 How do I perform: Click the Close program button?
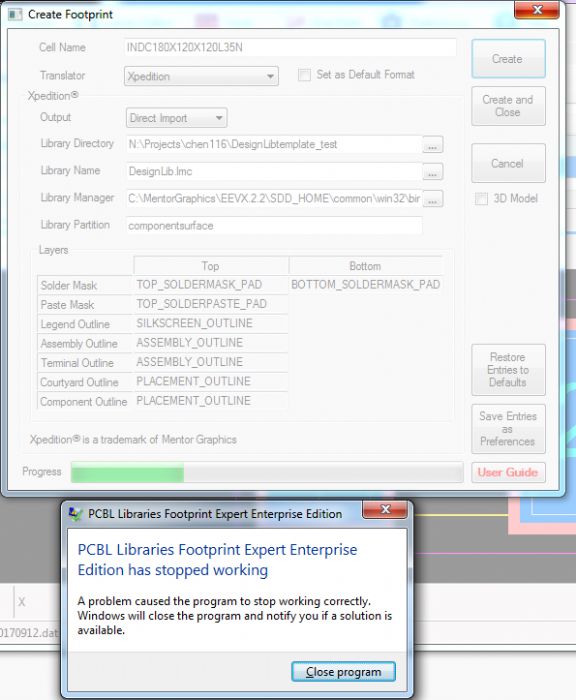(343, 671)
